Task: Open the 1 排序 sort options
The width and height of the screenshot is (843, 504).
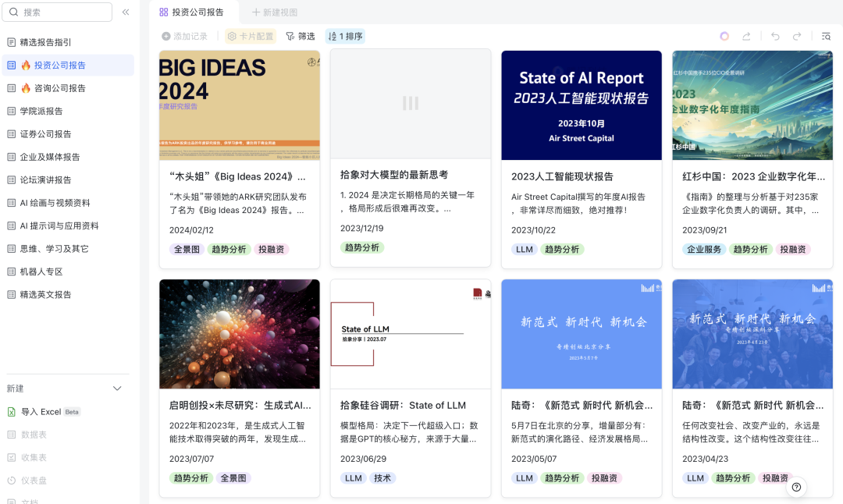Action: [x=345, y=36]
